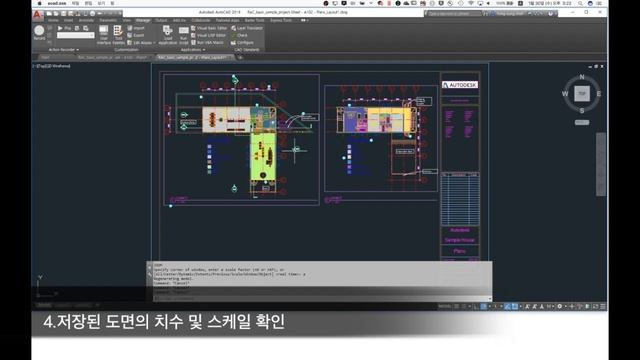Switch to the Collaborate ribbon tab
This screenshot has height=360, width=640.
click(201, 20)
